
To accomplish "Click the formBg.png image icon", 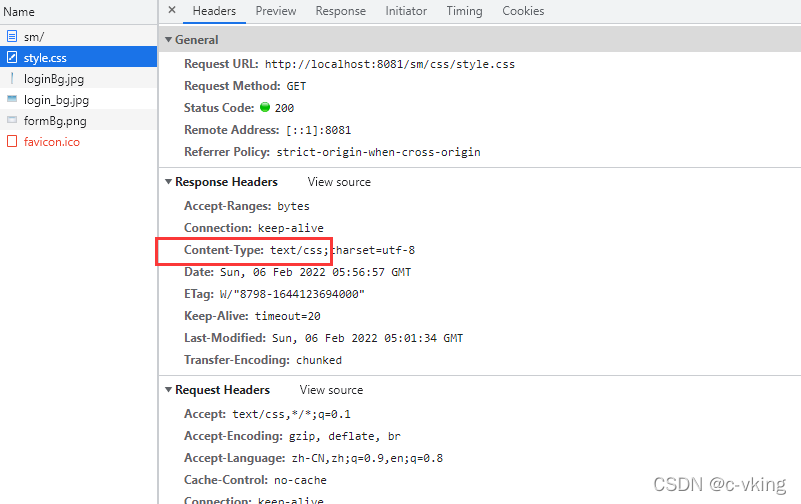I will click(x=12, y=120).
